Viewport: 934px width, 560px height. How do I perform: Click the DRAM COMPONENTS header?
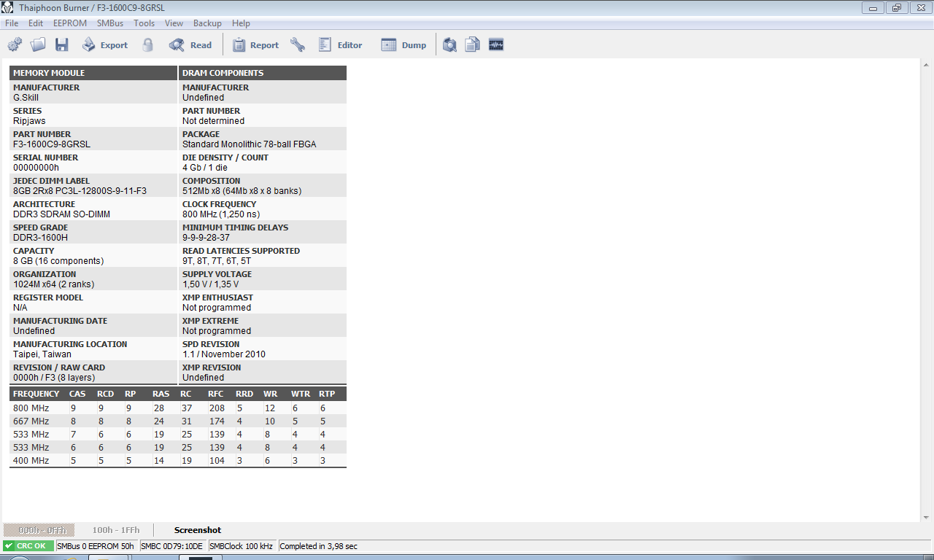(263, 73)
